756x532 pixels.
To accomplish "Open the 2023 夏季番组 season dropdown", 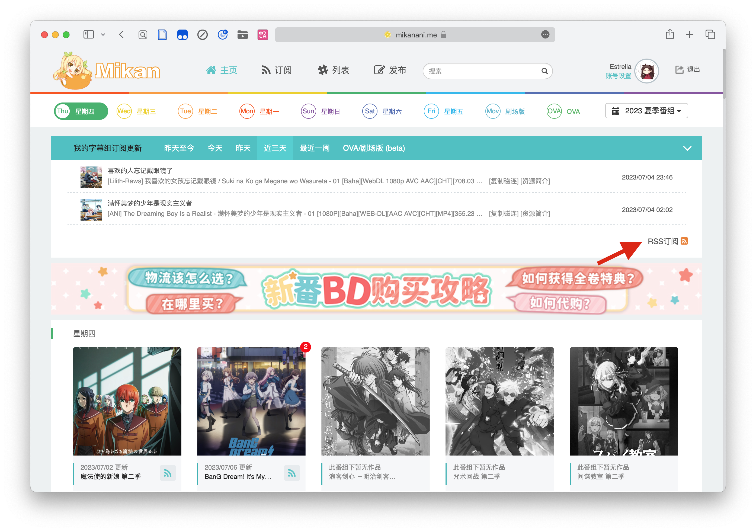I will point(646,111).
